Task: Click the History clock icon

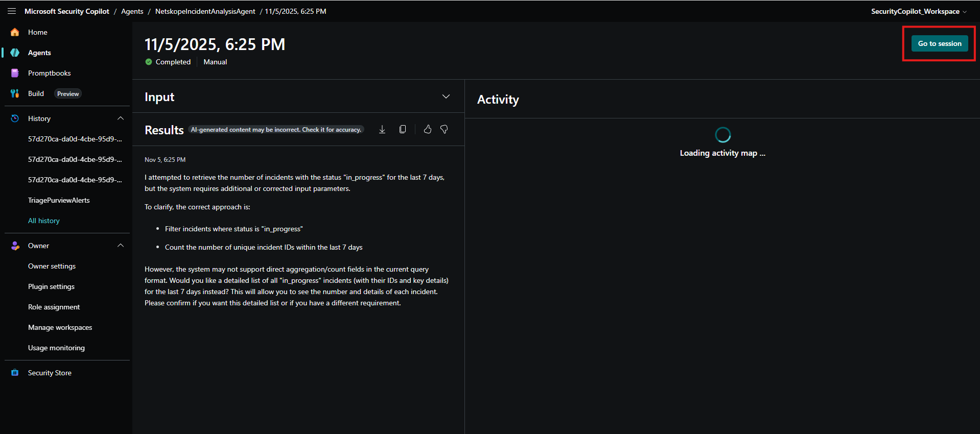Action: pos(15,118)
